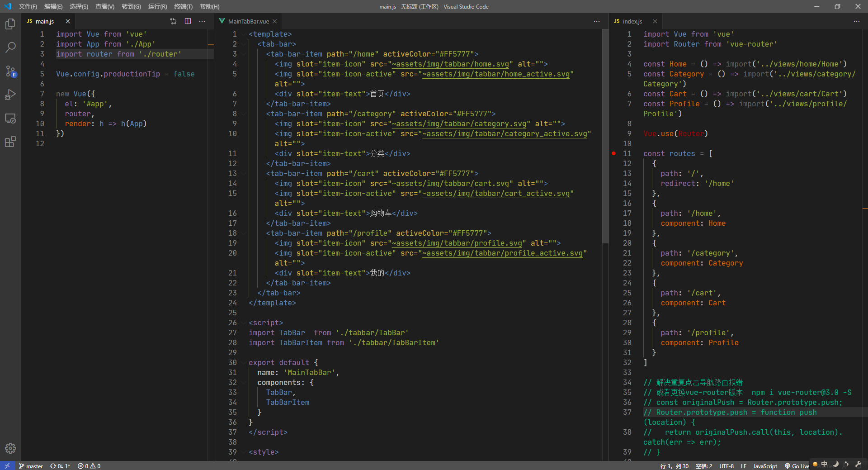Collapse the script block at line 26
This screenshot has width=868, height=470.
(244, 323)
